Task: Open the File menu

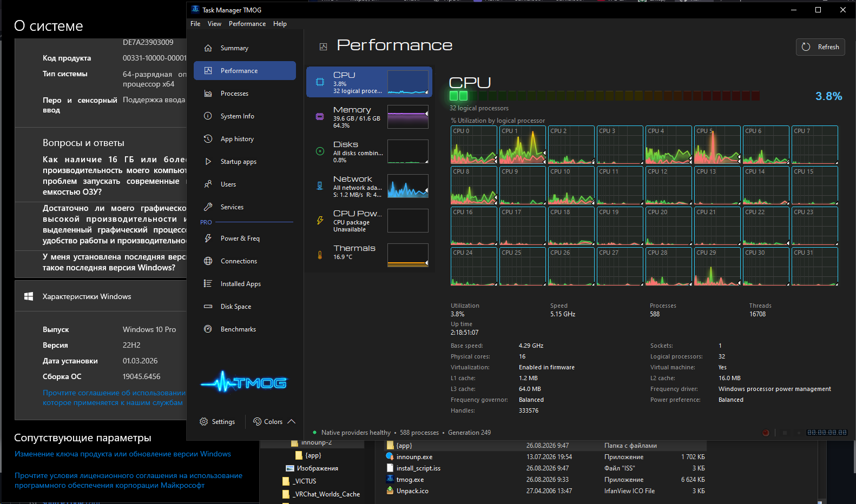Action: click(195, 24)
